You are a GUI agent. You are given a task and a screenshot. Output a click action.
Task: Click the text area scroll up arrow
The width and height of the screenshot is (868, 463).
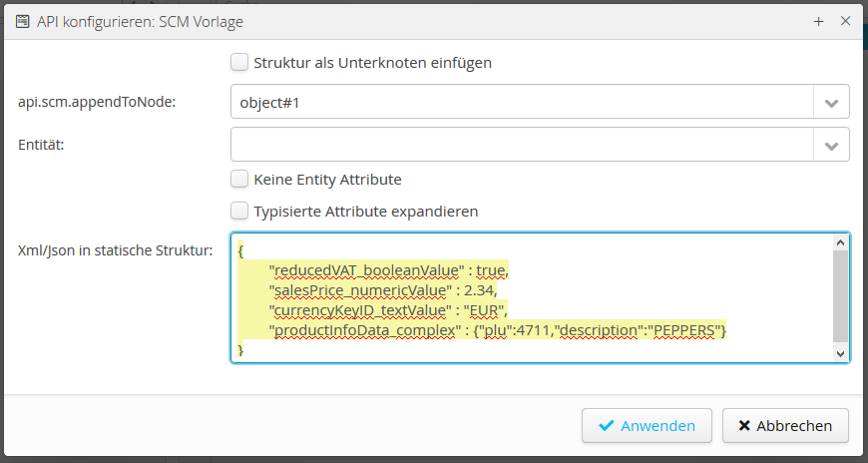(840, 242)
